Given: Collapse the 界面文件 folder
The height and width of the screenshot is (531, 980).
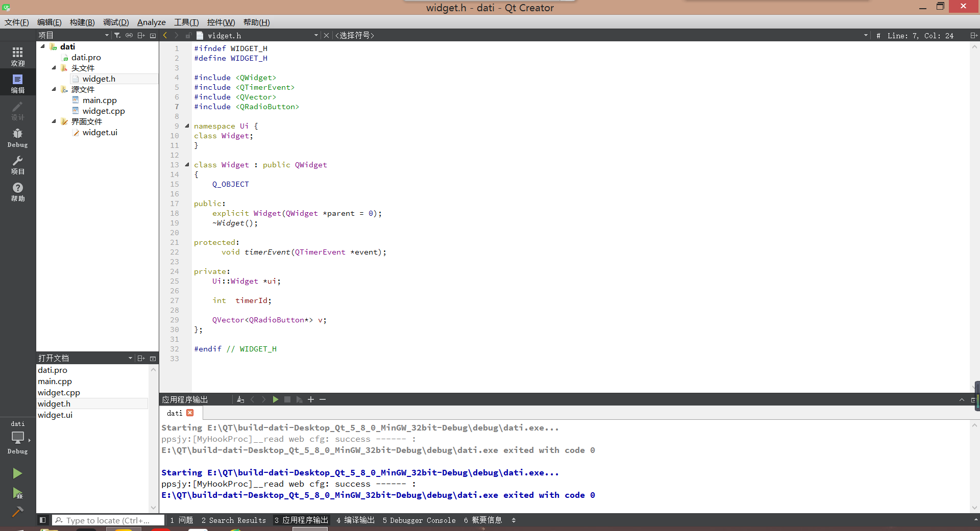Looking at the screenshot, I should click(54, 121).
